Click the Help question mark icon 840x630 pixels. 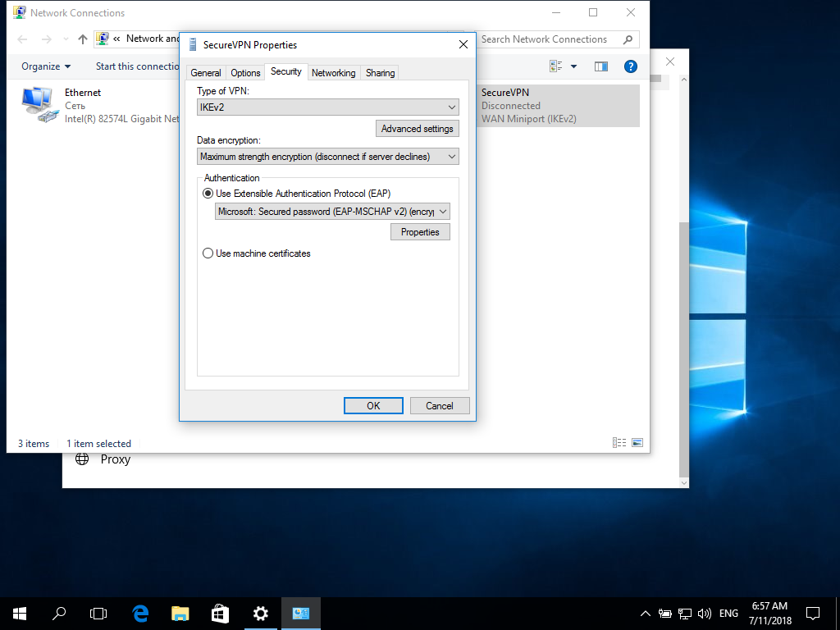(x=631, y=66)
